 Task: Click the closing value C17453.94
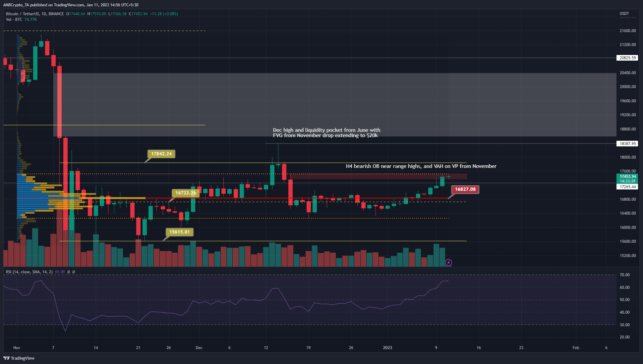coord(138,14)
